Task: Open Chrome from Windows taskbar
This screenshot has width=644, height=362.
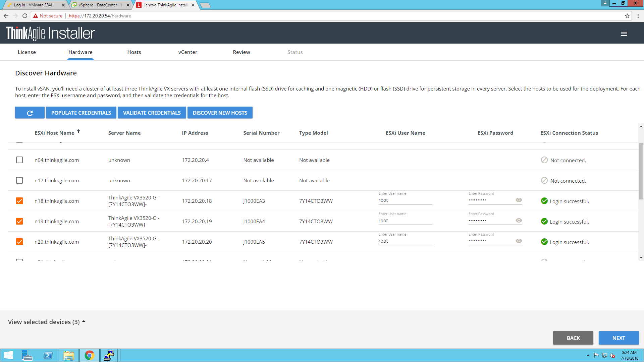Action: pos(89,355)
